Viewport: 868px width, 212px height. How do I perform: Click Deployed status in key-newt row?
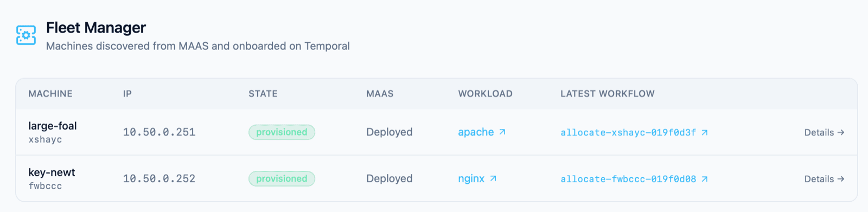tap(390, 178)
